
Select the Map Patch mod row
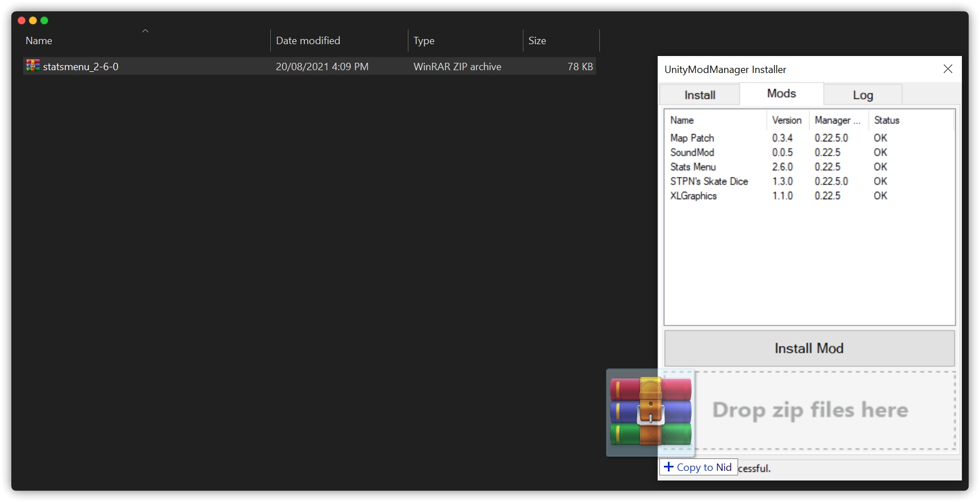point(809,138)
